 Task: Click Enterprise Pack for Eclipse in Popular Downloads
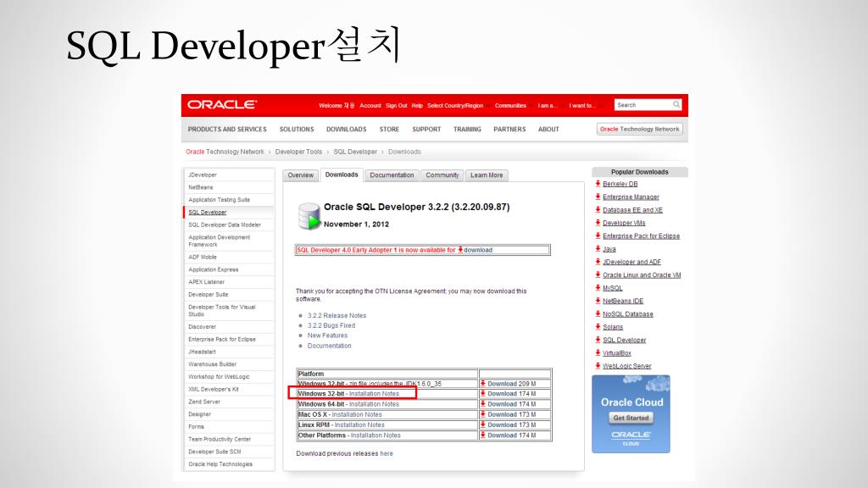(x=641, y=236)
